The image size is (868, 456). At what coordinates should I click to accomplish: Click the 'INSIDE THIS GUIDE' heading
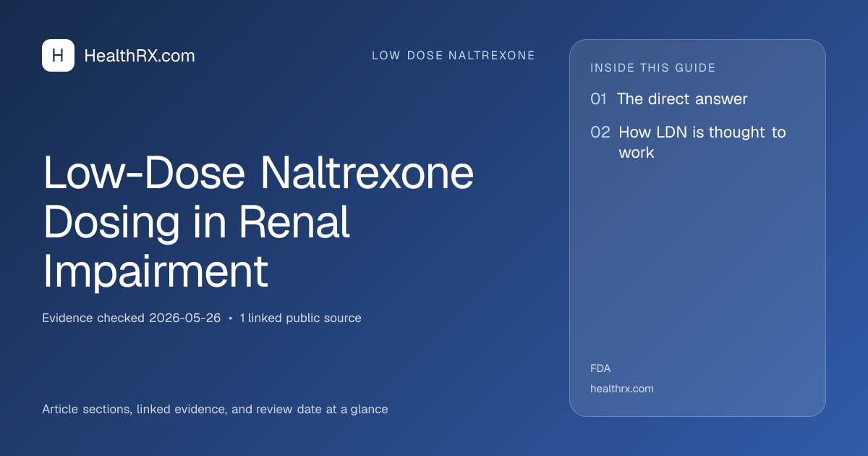pos(653,68)
